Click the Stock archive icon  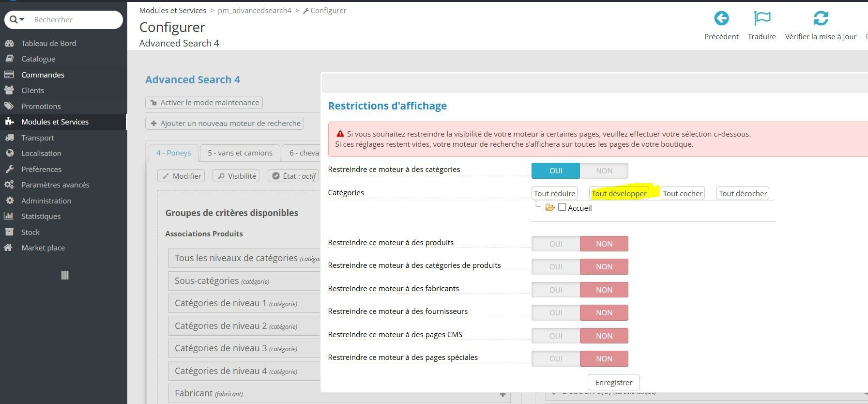point(9,232)
